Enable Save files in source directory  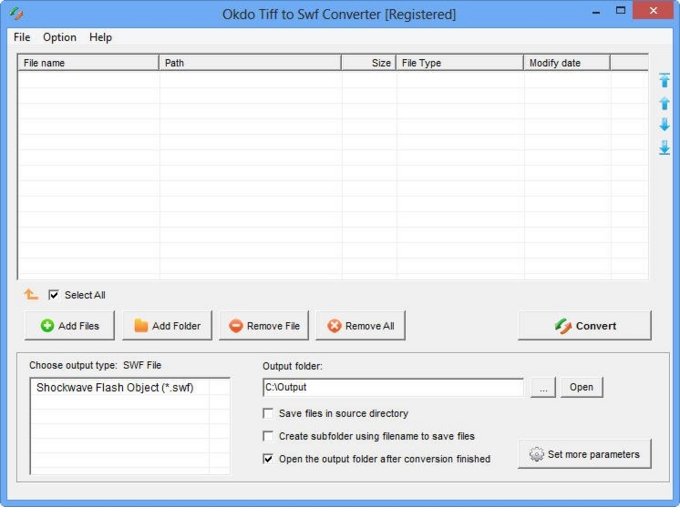tap(268, 413)
